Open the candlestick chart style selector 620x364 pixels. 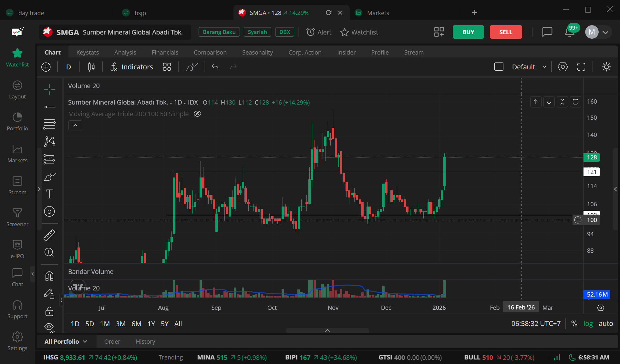coord(91,67)
